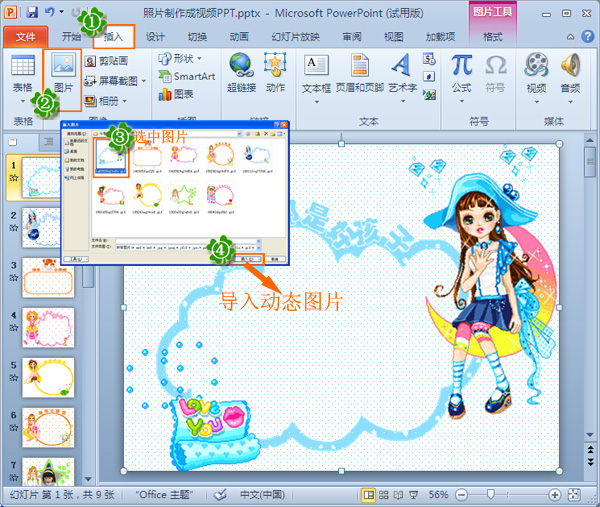Show the Outline tab in the left pane
This screenshot has height=507, width=600.
point(49,142)
